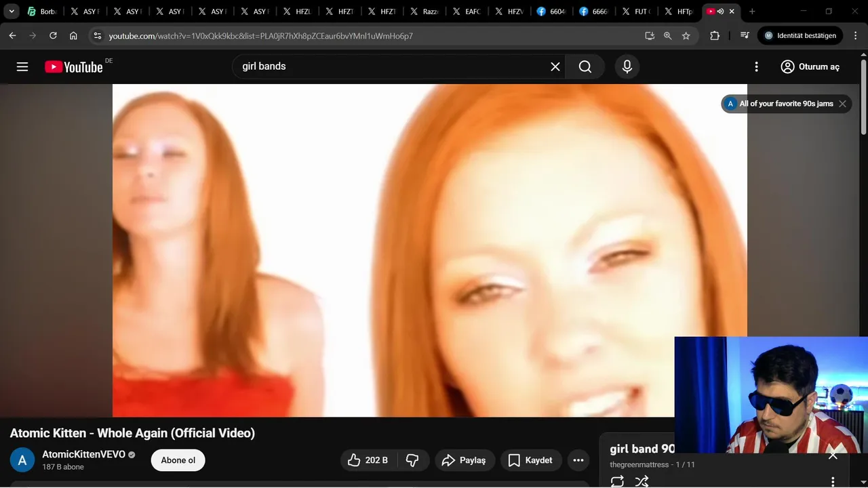Open the 'All of your favorite 90s jams' card

780,104
